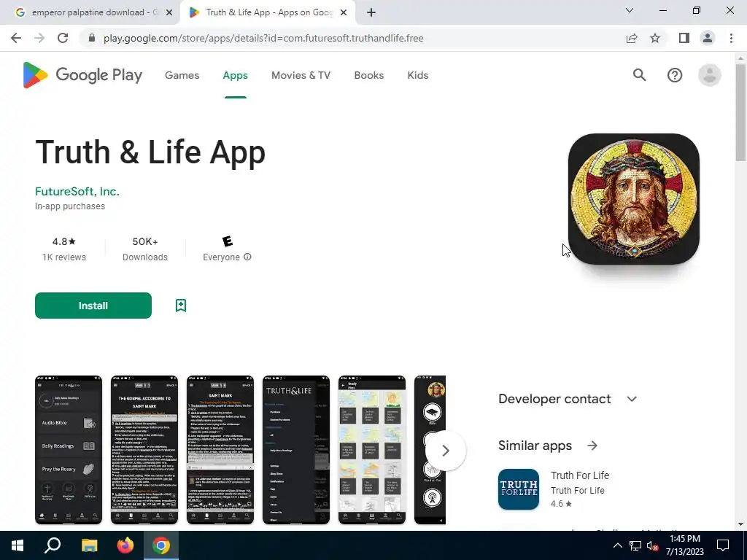Open the Truth For Life app icon
The width and height of the screenshot is (747, 560).
519,489
